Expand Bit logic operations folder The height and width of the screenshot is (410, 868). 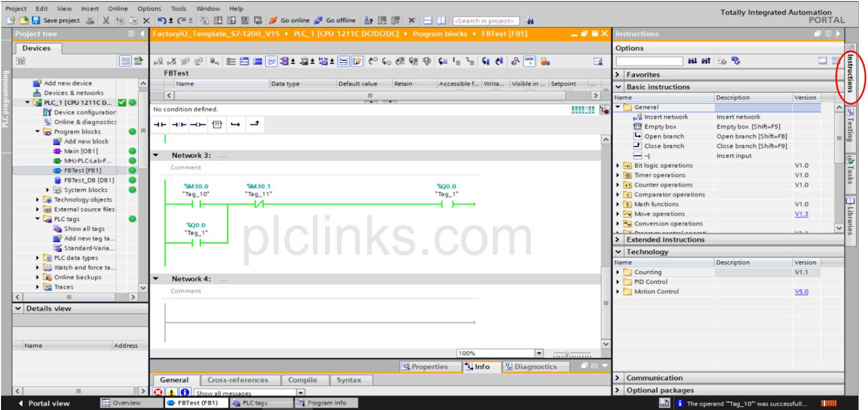(618, 166)
